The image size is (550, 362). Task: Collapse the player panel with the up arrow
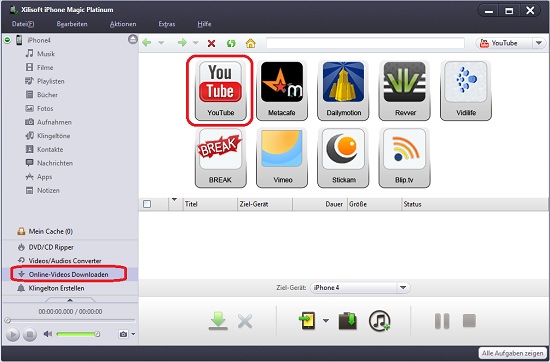point(70,300)
